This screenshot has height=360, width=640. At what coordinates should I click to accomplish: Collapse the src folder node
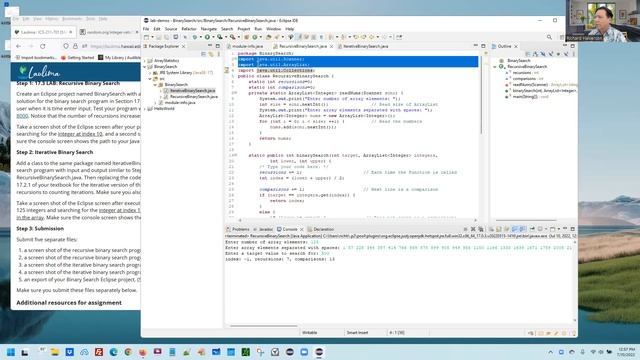(x=150, y=79)
